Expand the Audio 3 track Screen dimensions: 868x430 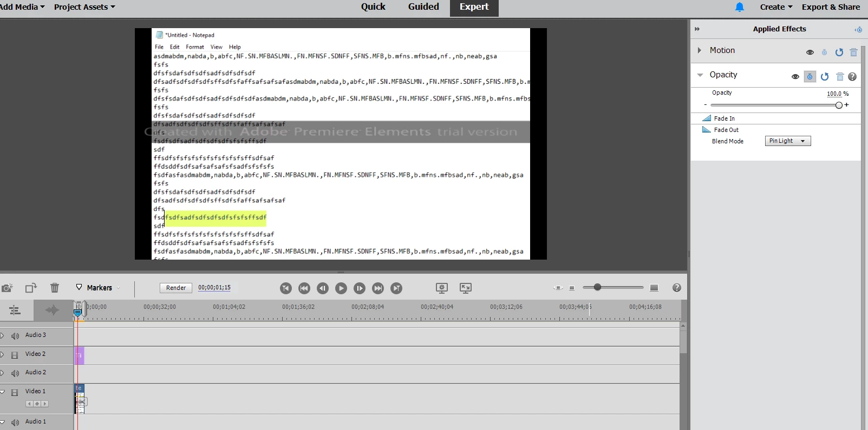pos(2,336)
